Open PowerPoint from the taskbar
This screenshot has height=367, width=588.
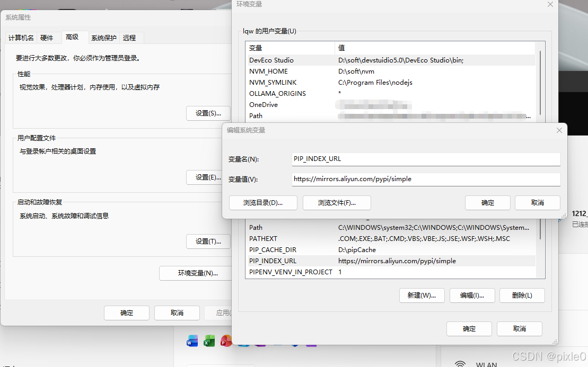[226, 341]
